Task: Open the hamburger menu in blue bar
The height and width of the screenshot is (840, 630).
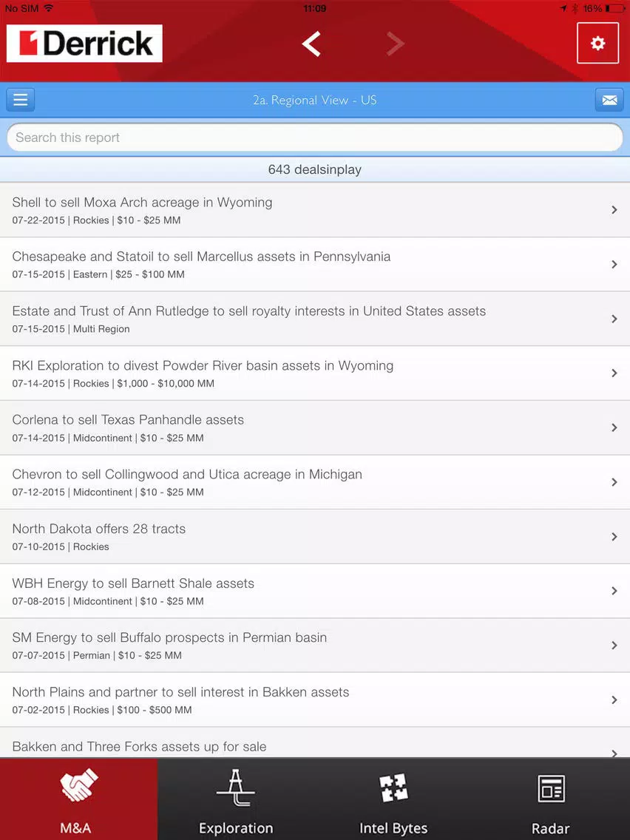Action: click(x=21, y=100)
